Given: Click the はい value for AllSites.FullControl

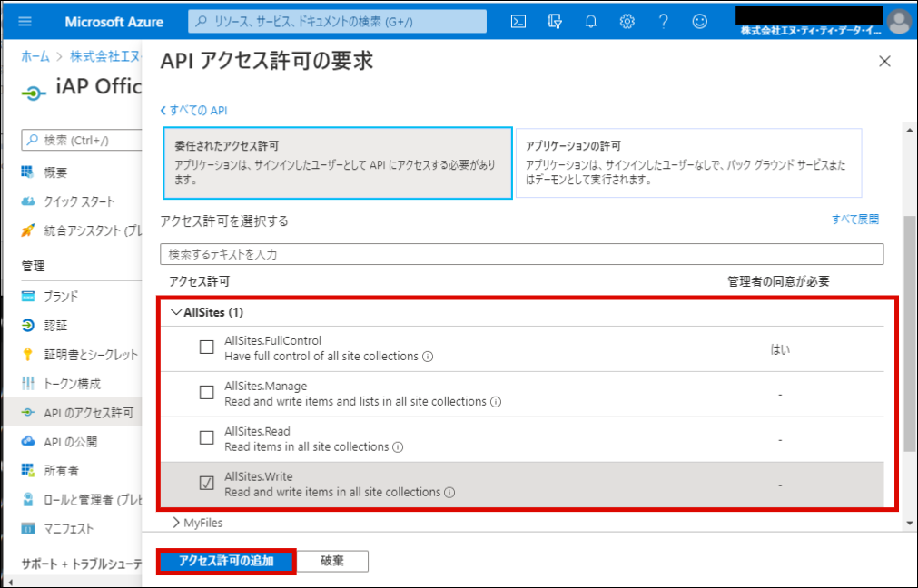Looking at the screenshot, I should (780, 349).
